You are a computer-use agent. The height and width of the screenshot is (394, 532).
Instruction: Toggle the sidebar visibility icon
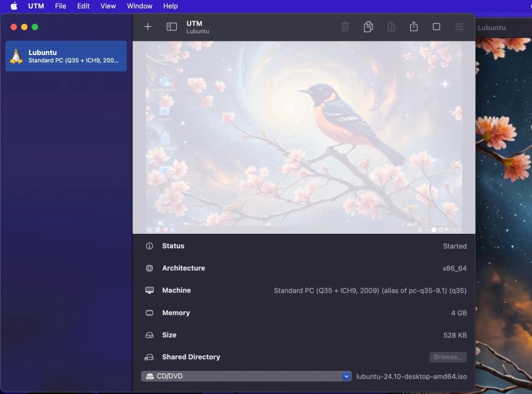pos(172,26)
